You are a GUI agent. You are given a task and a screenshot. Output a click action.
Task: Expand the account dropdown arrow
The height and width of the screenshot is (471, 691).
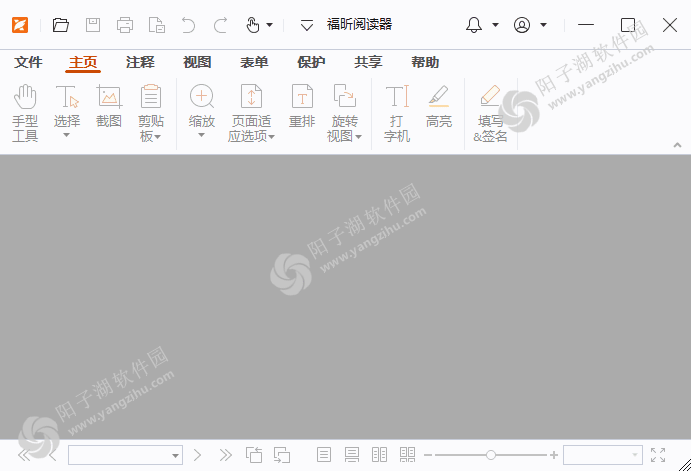pyautogui.click(x=543, y=25)
